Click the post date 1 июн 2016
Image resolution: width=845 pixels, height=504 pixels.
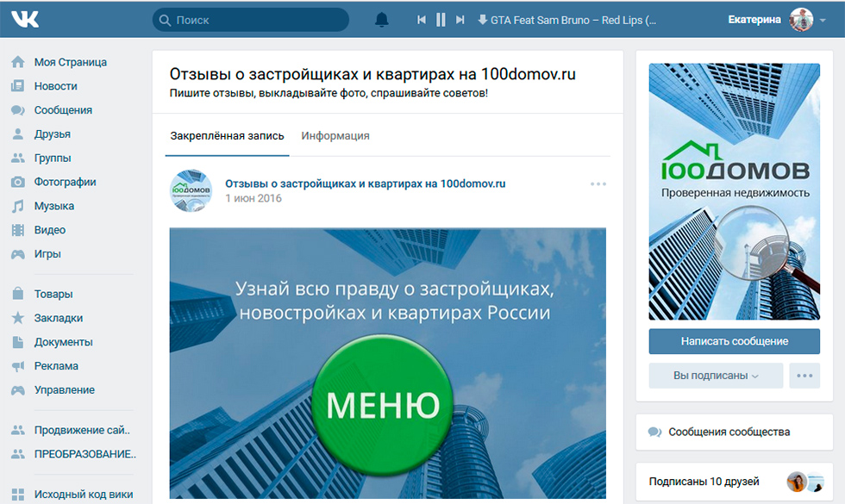pyautogui.click(x=253, y=198)
